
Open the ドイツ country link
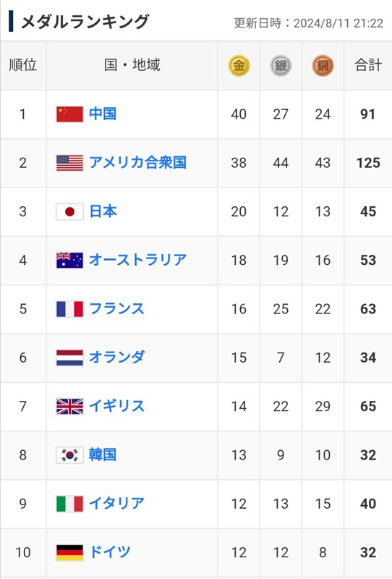(x=110, y=552)
